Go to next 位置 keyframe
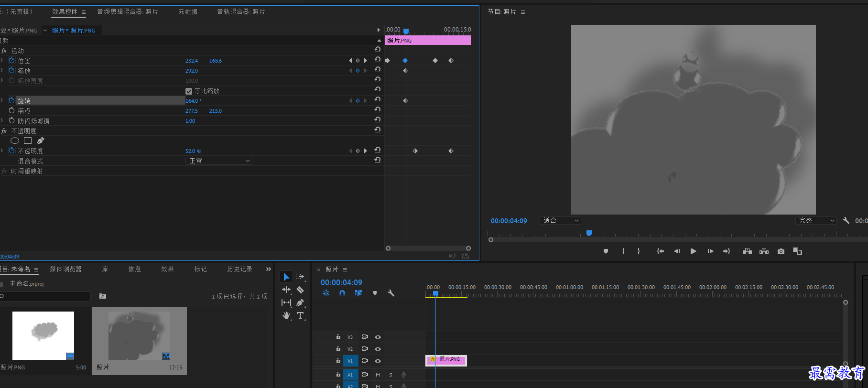This screenshot has height=388, width=868. [366, 61]
